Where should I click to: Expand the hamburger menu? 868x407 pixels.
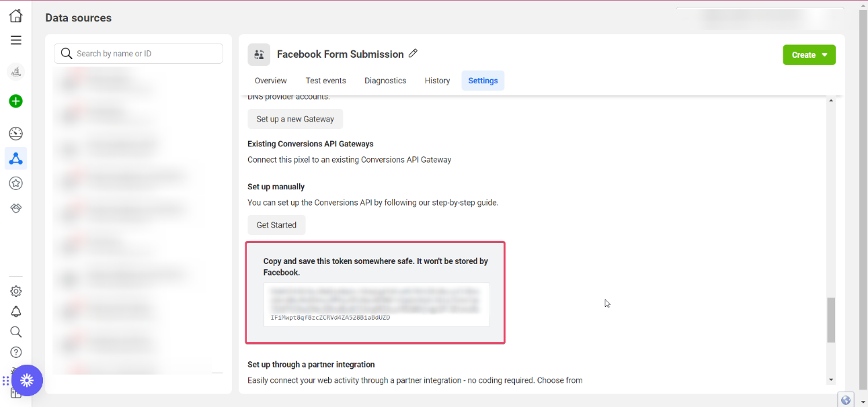tap(15, 40)
